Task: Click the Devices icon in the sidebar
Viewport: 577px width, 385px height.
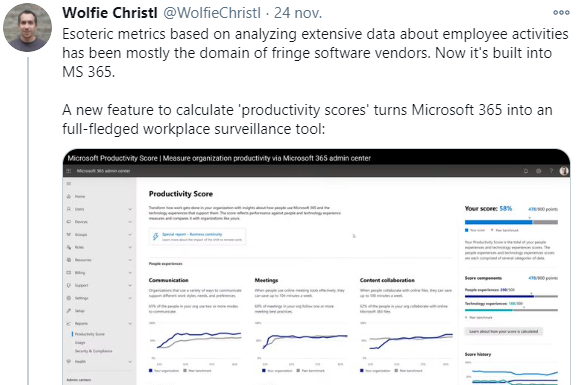Action: pyautogui.click(x=69, y=222)
